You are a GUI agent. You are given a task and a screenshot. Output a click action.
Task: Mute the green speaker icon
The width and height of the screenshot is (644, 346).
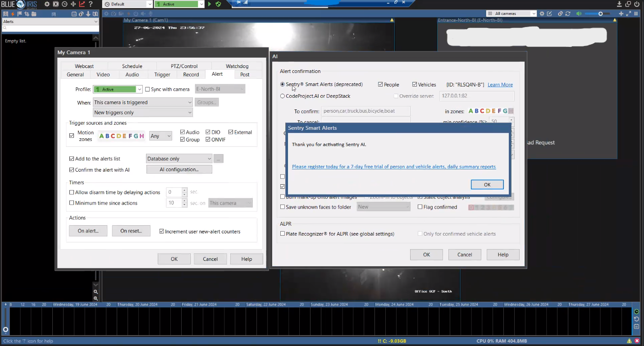coord(579,14)
